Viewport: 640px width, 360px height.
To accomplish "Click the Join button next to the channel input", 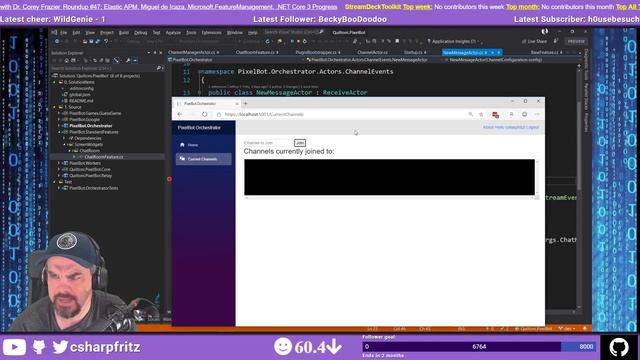I will point(300,143).
